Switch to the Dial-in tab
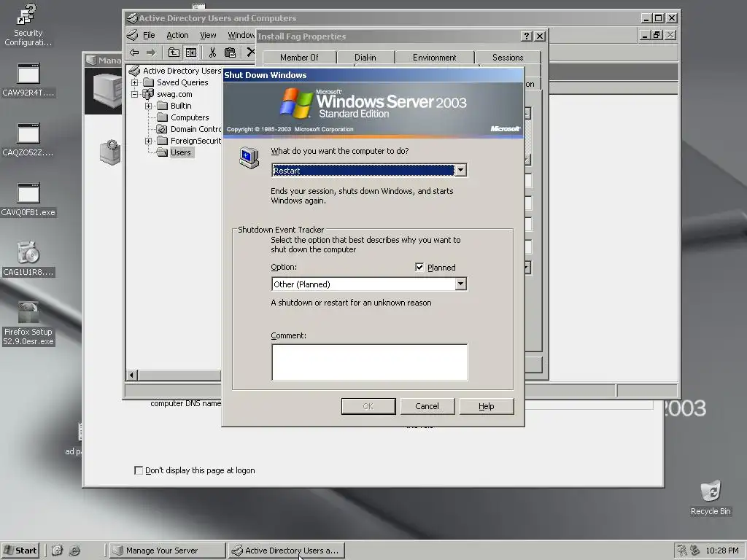 (365, 57)
